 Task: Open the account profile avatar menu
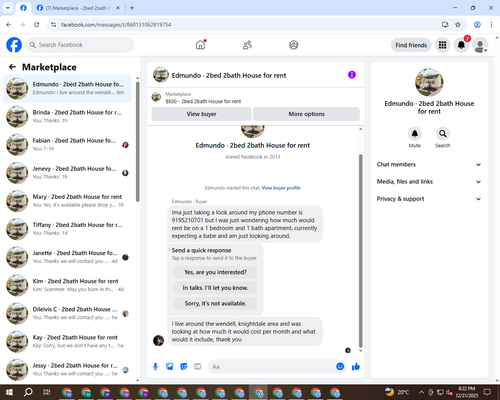(480, 45)
